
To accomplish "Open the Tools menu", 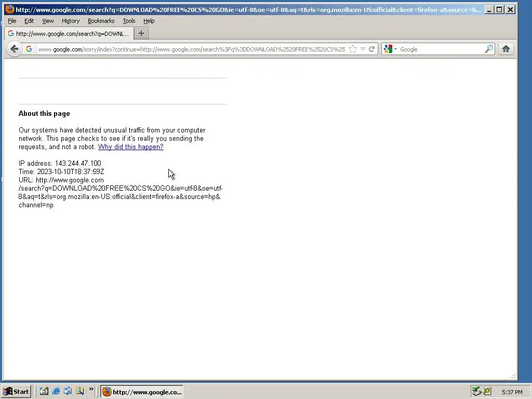I will 129,21.
